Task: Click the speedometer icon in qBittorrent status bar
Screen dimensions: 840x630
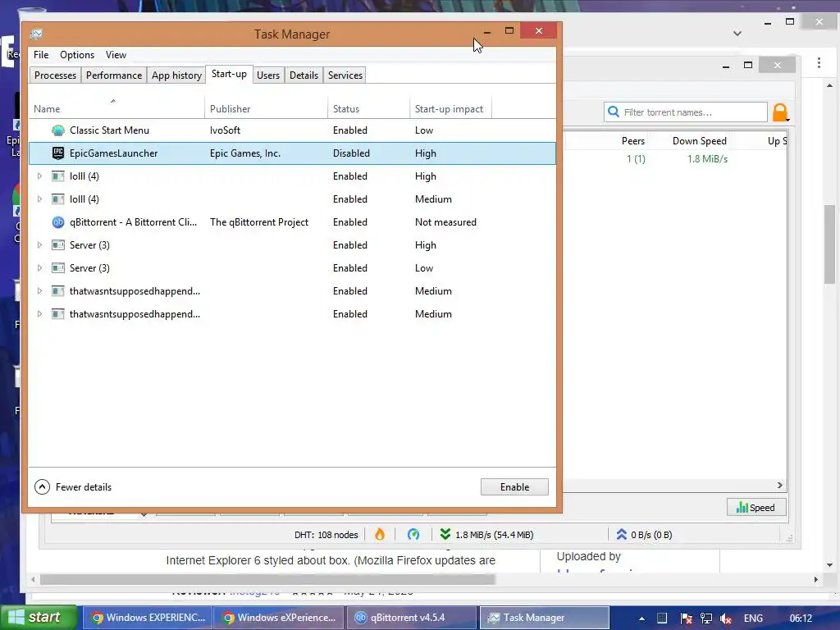Action: click(413, 534)
